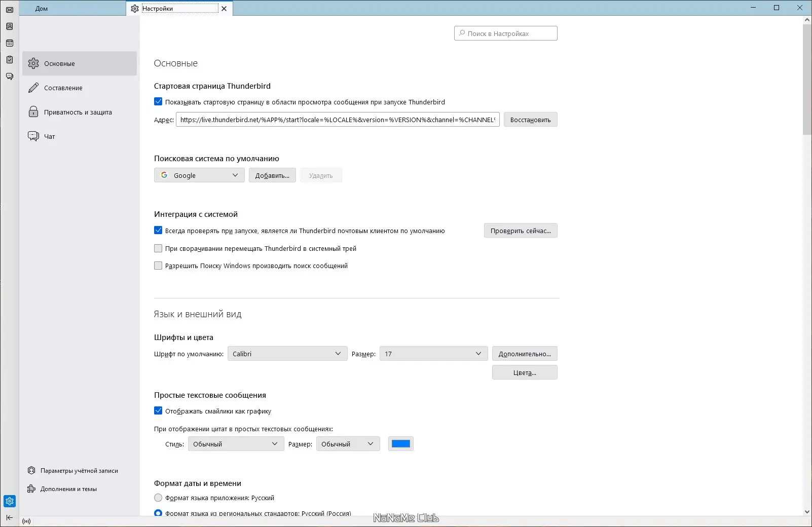Click the blue quote color swatch
This screenshot has width=812, height=527.
(x=401, y=444)
